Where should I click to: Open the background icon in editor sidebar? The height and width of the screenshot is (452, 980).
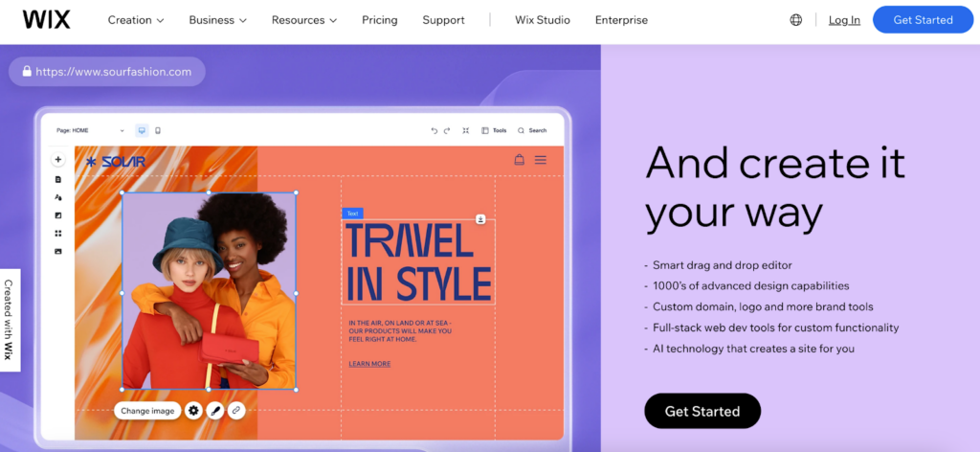coord(58,215)
